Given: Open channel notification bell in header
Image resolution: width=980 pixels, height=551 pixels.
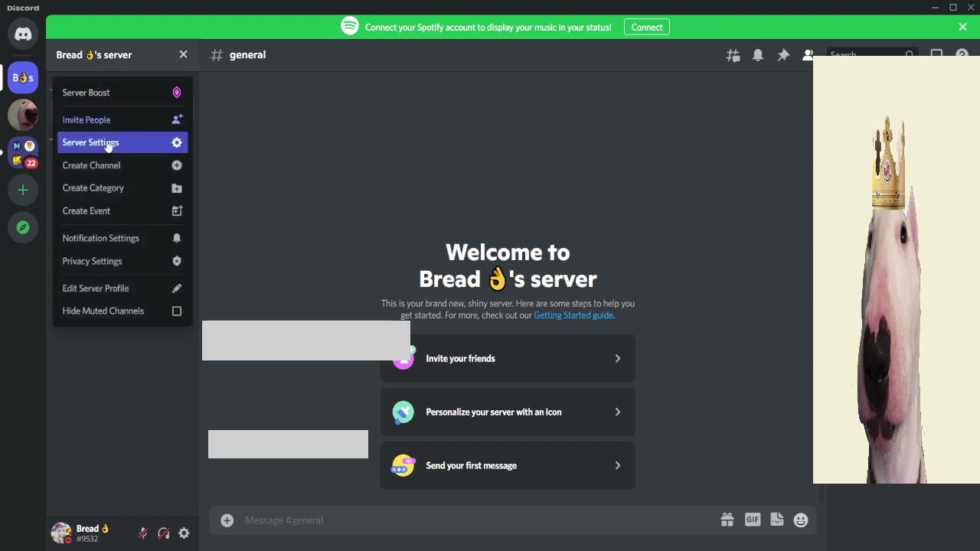Looking at the screenshot, I should coord(758,55).
